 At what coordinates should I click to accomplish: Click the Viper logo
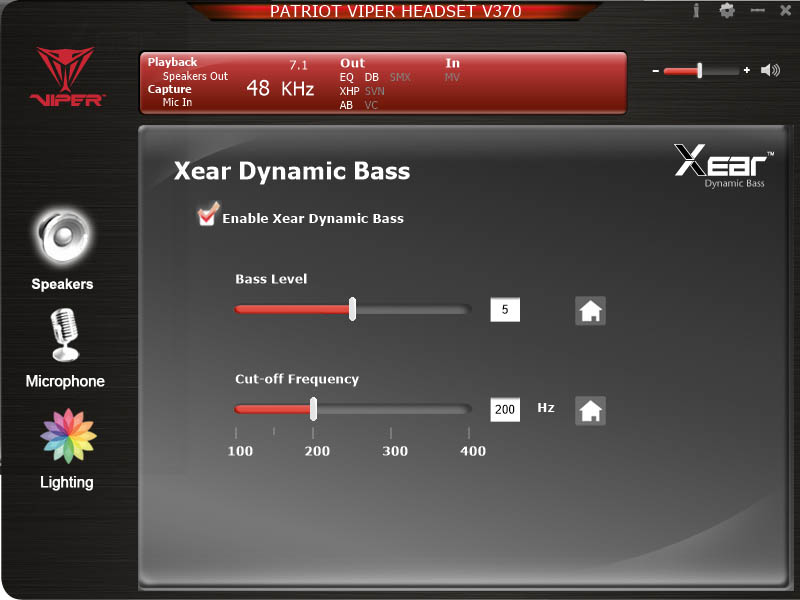pyautogui.click(x=67, y=77)
